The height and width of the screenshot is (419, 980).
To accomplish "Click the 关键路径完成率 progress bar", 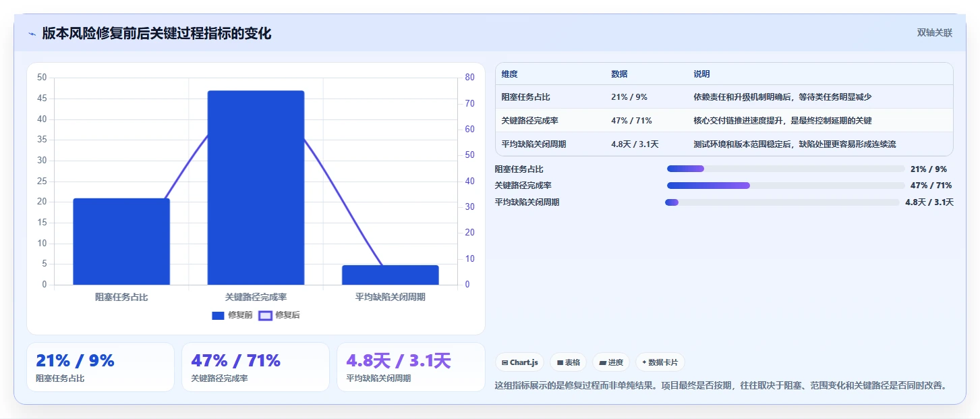I will pyautogui.click(x=786, y=186).
